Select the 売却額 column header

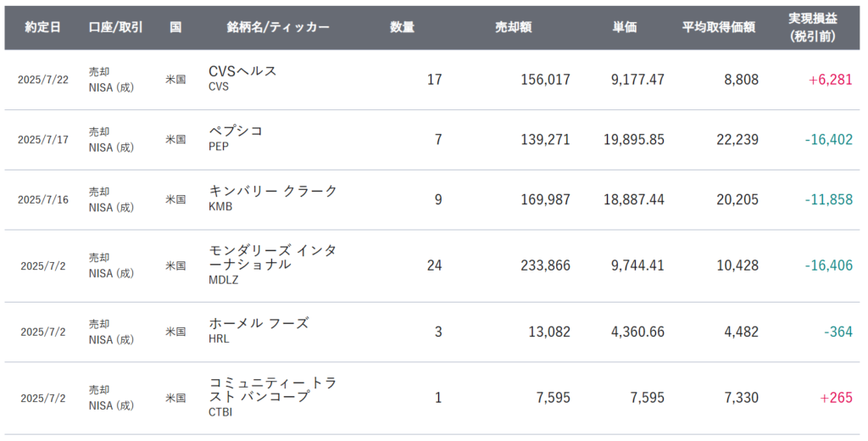513,27
